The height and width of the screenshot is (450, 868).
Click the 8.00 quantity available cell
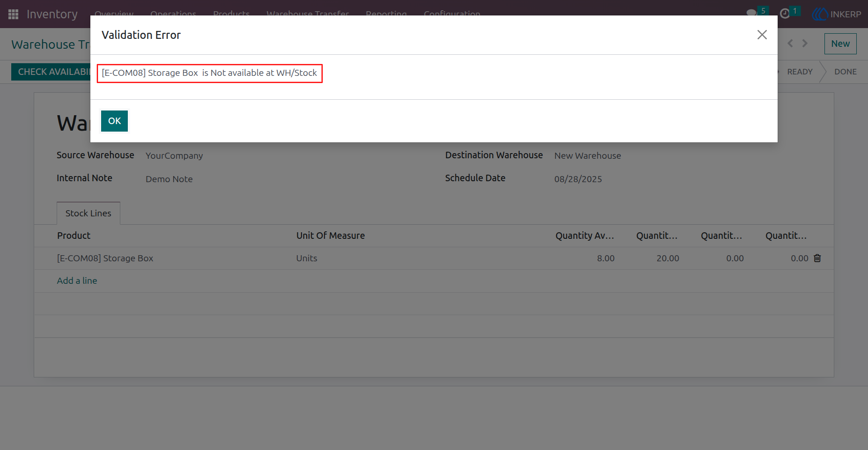pyautogui.click(x=606, y=258)
